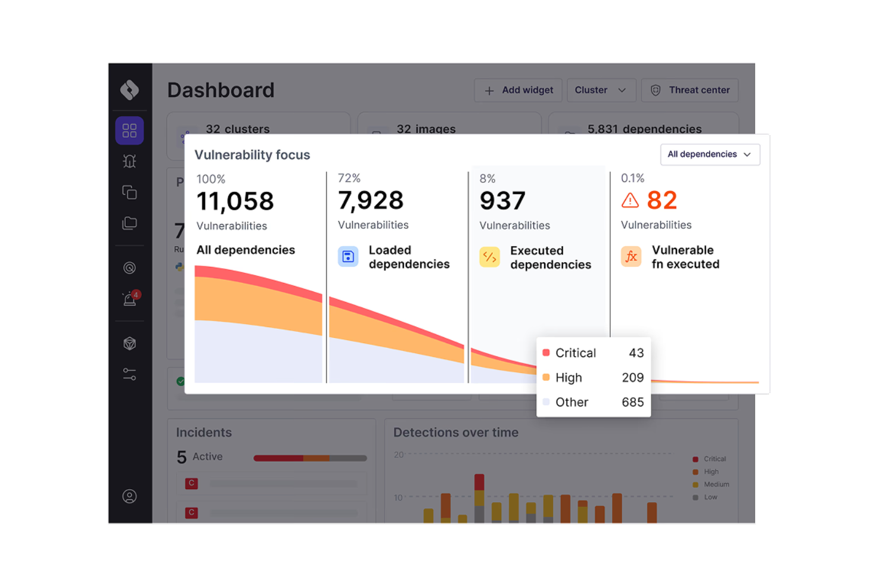
Task: Click the Detections over time heading
Action: [x=456, y=433]
